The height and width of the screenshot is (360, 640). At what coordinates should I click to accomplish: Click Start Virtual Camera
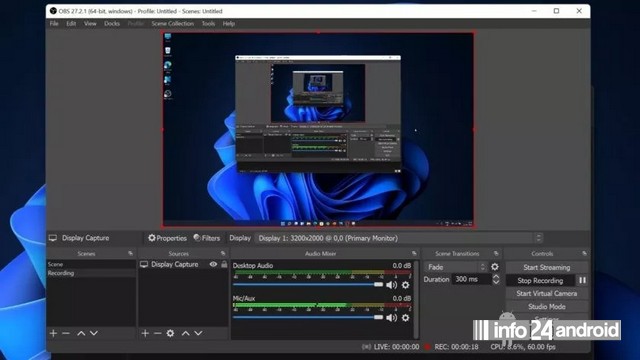547,293
